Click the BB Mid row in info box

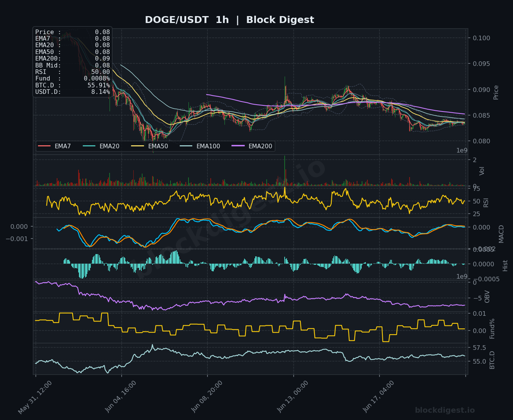coord(72,66)
